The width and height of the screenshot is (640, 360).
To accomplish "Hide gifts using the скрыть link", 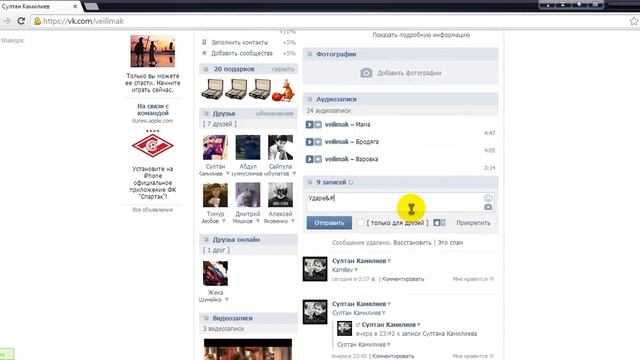I will tap(283, 69).
